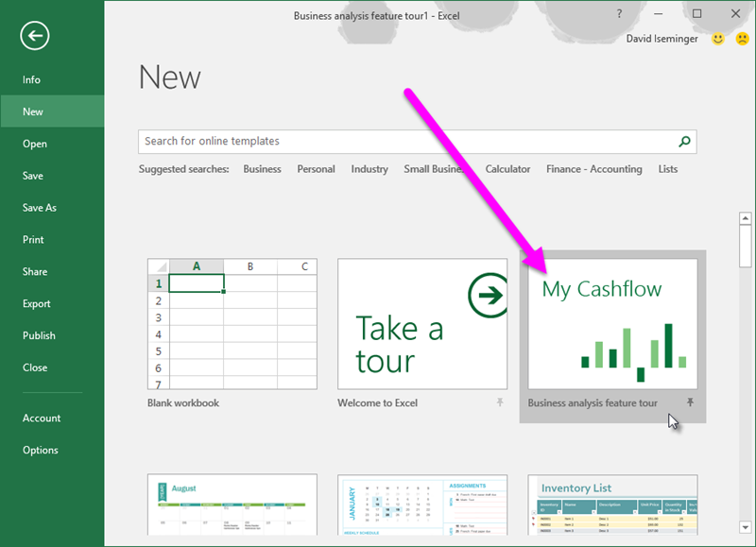Search suggested category Lists
The width and height of the screenshot is (756, 547).
pyautogui.click(x=668, y=169)
